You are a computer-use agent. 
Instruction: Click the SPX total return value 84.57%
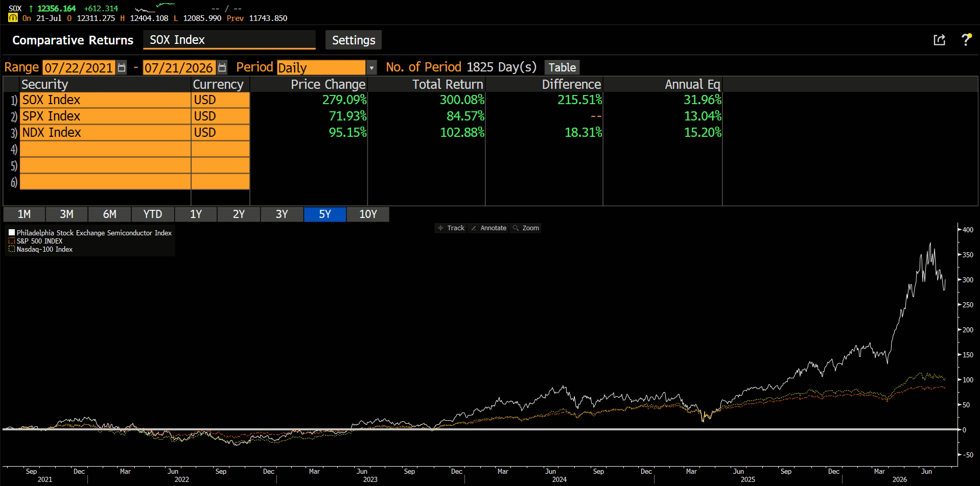465,116
